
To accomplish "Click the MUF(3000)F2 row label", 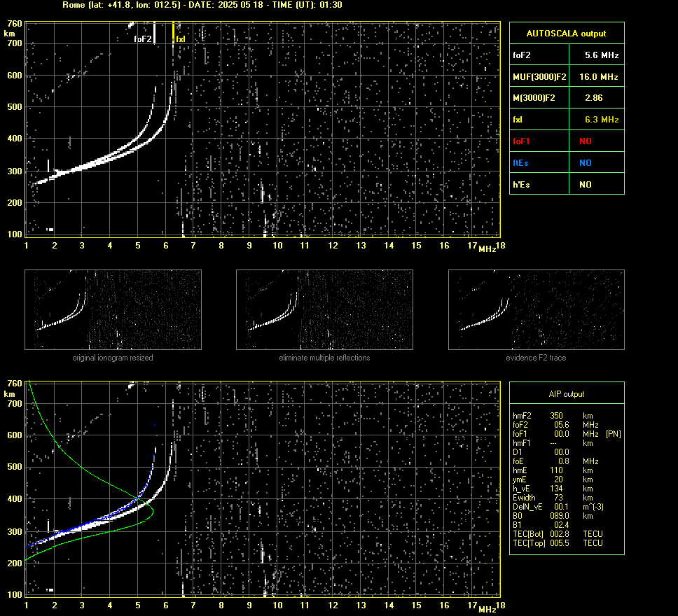I will 539,77.
